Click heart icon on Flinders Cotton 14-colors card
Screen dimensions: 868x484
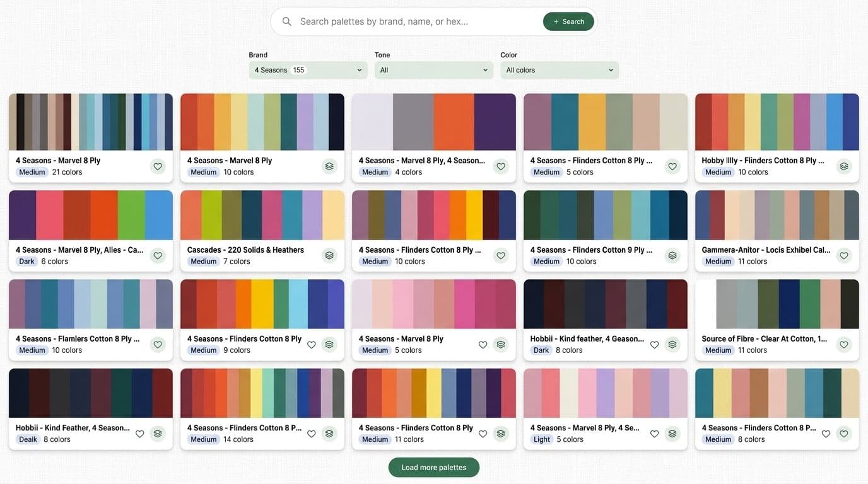[311, 434]
